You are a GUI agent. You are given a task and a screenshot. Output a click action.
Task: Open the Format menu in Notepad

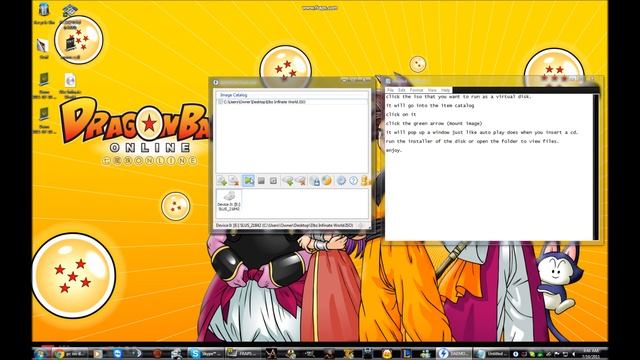[416, 90]
